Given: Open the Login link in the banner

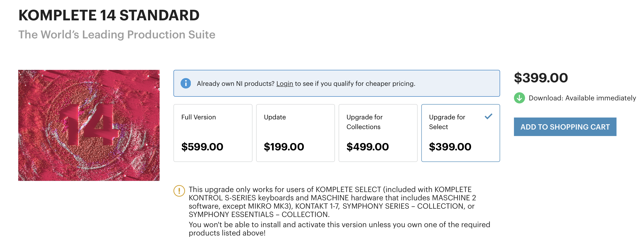Looking at the screenshot, I should click(285, 84).
